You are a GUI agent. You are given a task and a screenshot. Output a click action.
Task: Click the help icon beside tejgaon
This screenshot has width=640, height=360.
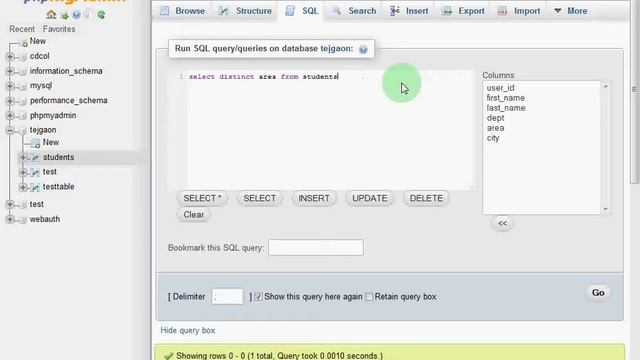(x=363, y=49)
